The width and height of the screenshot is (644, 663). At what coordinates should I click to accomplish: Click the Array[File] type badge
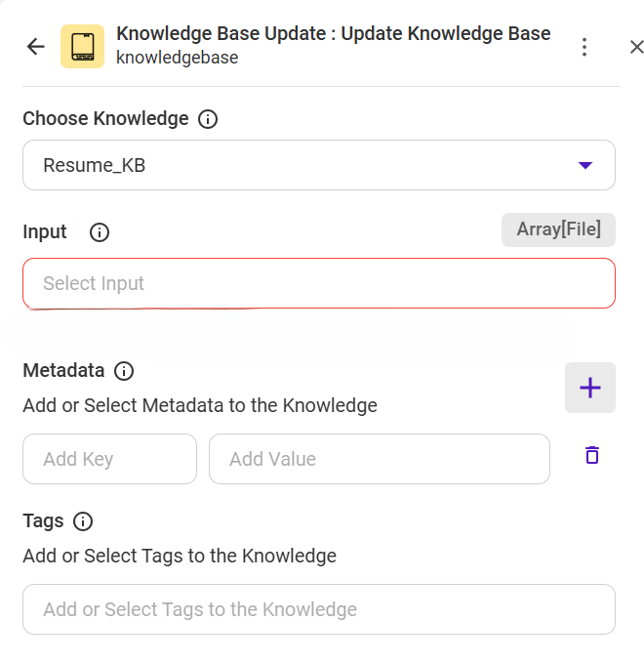pos(558,229)
